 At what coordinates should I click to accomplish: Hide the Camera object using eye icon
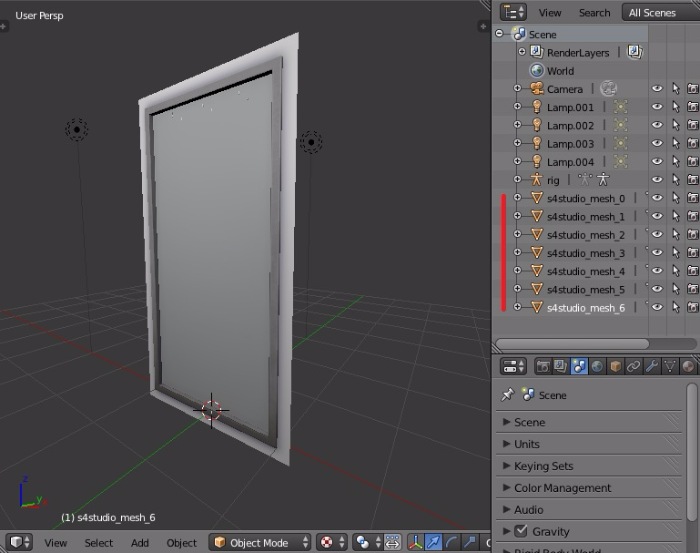click(x=657, y=89)
